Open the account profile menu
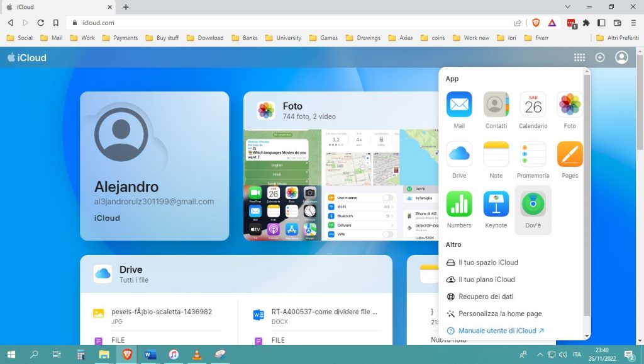Image resolution: width=644 pixels, height=364 pixels. pos(621,57)
